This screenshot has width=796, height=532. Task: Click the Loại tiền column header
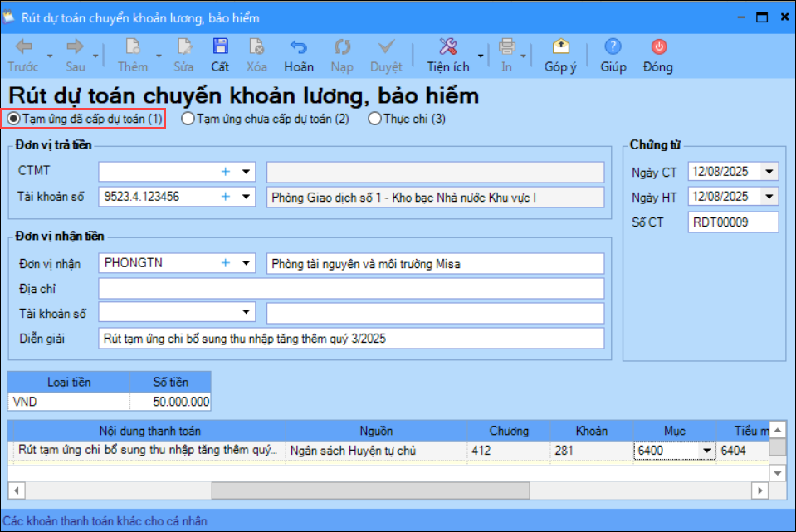69,383
